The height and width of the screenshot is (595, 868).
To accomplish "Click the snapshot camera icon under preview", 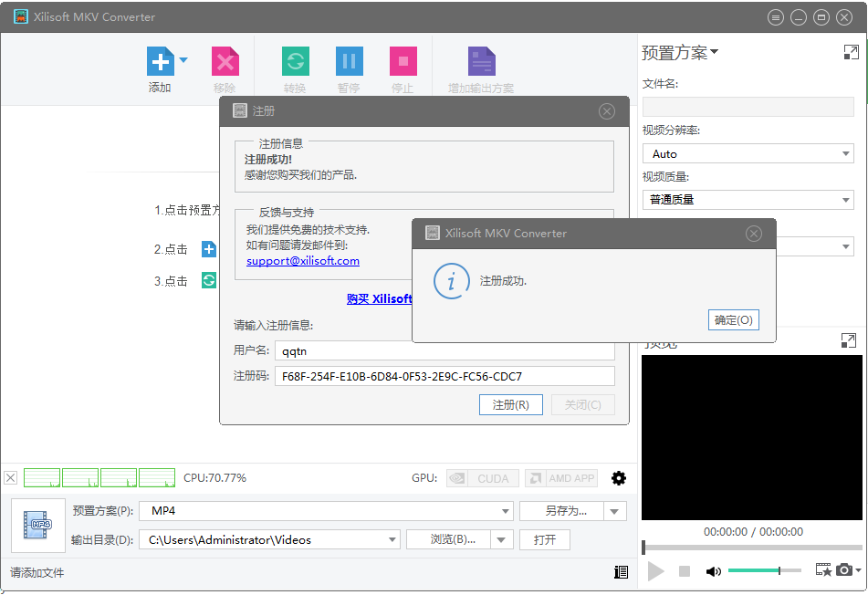I will 844,570.
